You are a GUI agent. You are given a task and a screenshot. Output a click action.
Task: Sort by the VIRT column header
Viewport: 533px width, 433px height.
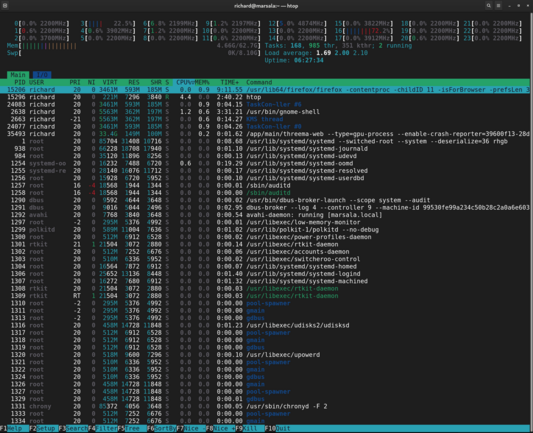[x=110, y=82]
